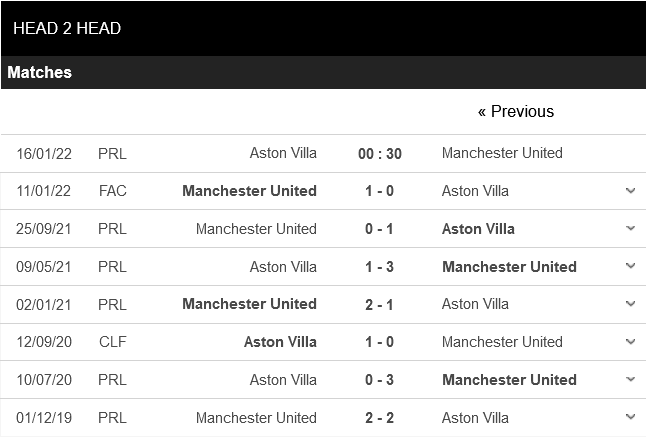This screenshot has width=646, height=438.
Task: Expand the 12/09/20 CLF match chevron
Action: (630, 342)
